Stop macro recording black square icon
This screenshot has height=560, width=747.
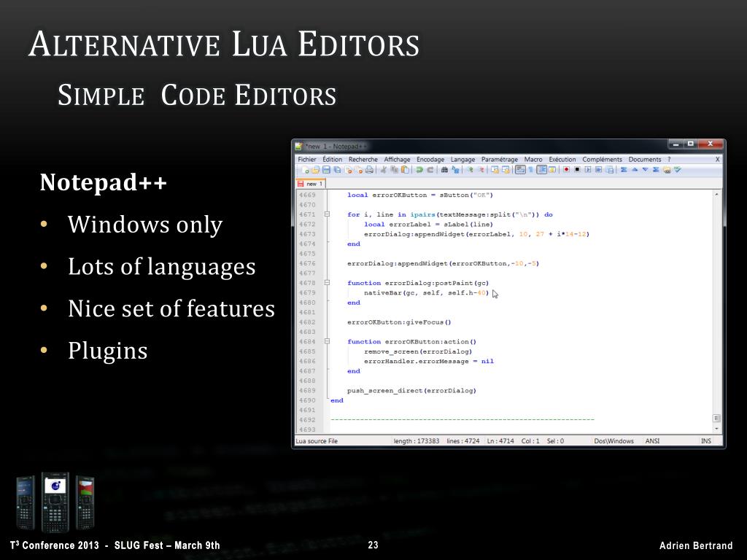pos(577,169)
